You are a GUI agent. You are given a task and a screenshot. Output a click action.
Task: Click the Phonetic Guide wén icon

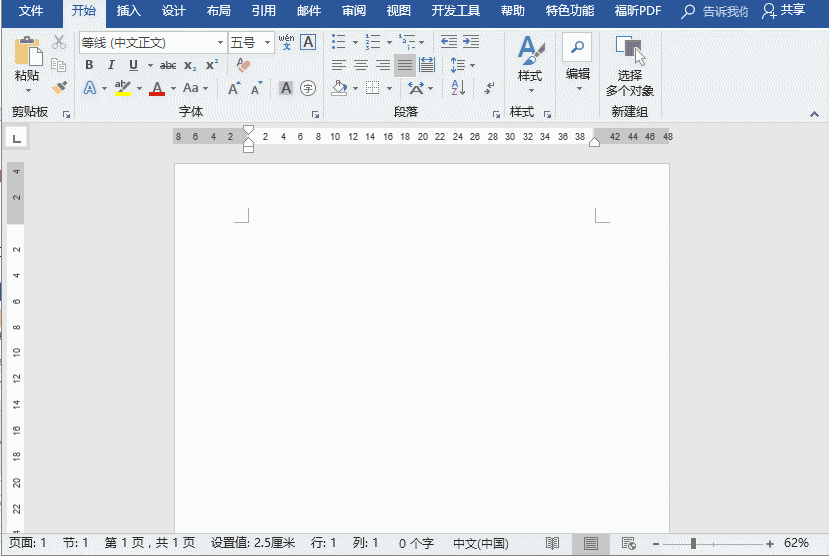pos(286,42)
